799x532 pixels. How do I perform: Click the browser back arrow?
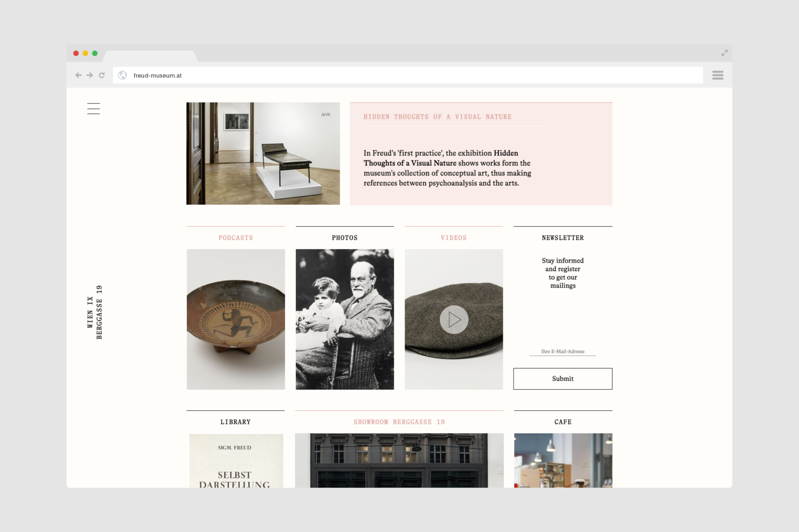point(78,75)
